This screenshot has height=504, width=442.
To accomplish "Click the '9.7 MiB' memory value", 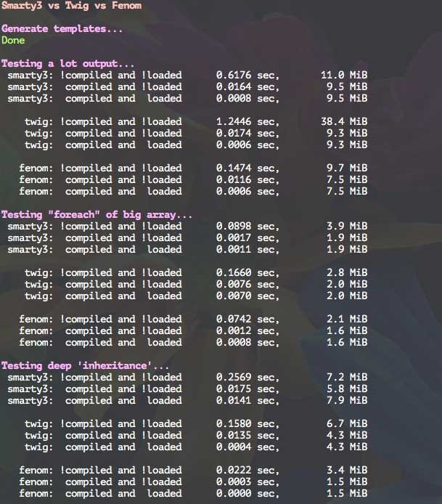I will tap(347, 168).
